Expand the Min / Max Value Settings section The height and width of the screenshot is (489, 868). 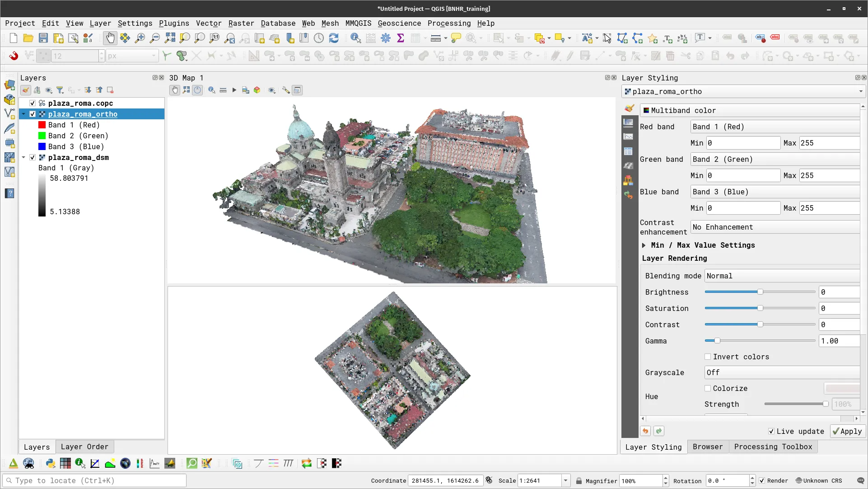pos(644,245)
